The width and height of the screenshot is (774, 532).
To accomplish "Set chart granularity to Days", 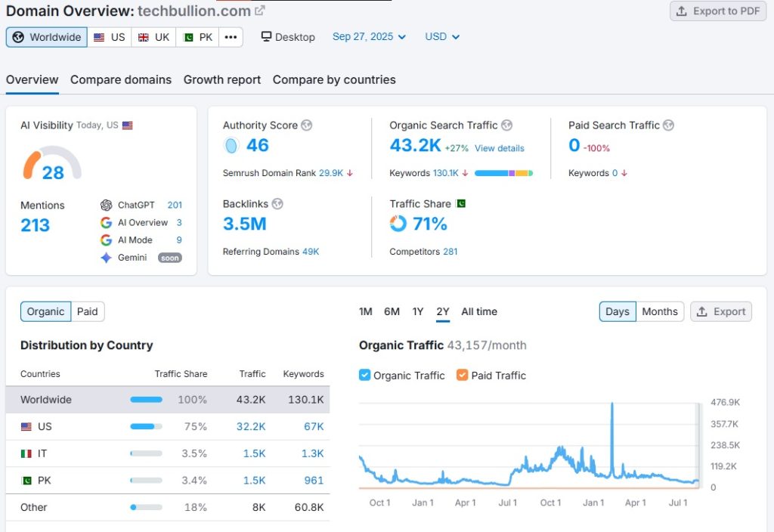I will click(x=618, y=311).
